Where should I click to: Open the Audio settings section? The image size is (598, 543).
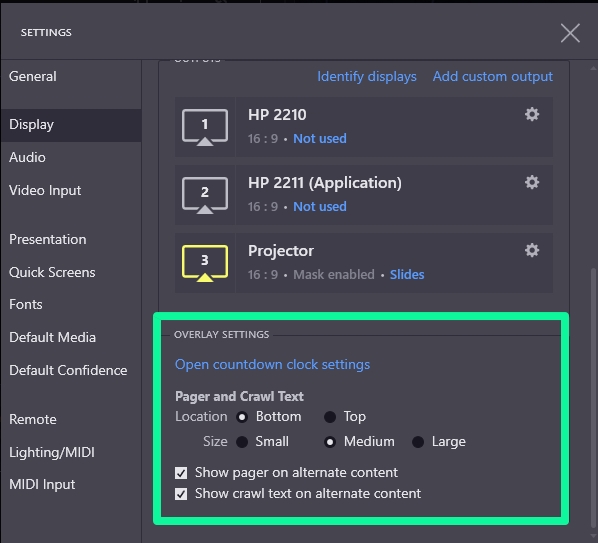(71, 157)
